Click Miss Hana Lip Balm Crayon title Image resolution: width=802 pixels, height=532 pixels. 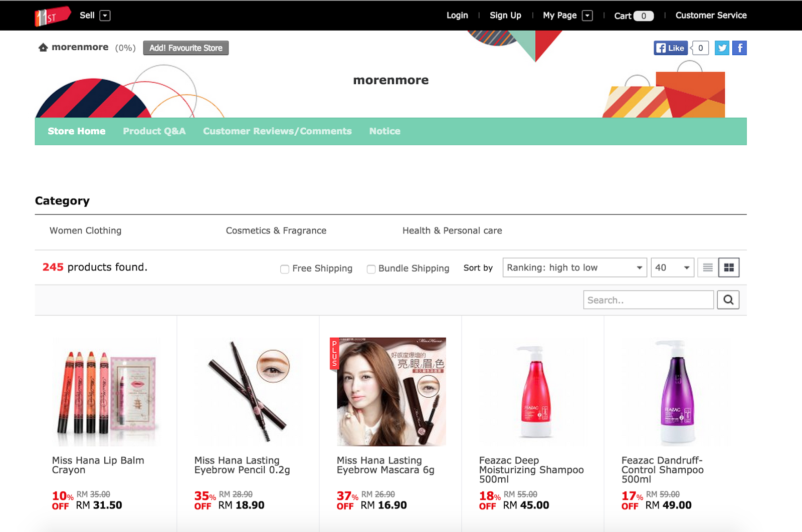tap(98, 465)
